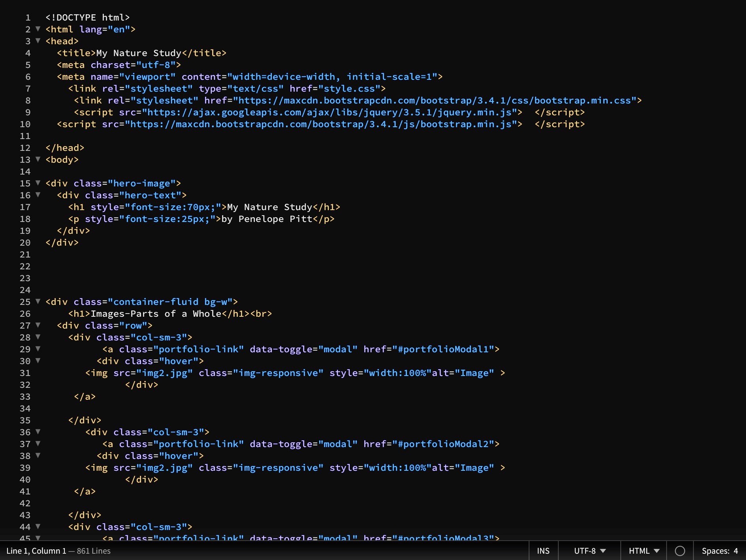The height and width of the screenshot is (560, 746).
Task: Collapse the html element fold arrow
Action: [38, 29]
